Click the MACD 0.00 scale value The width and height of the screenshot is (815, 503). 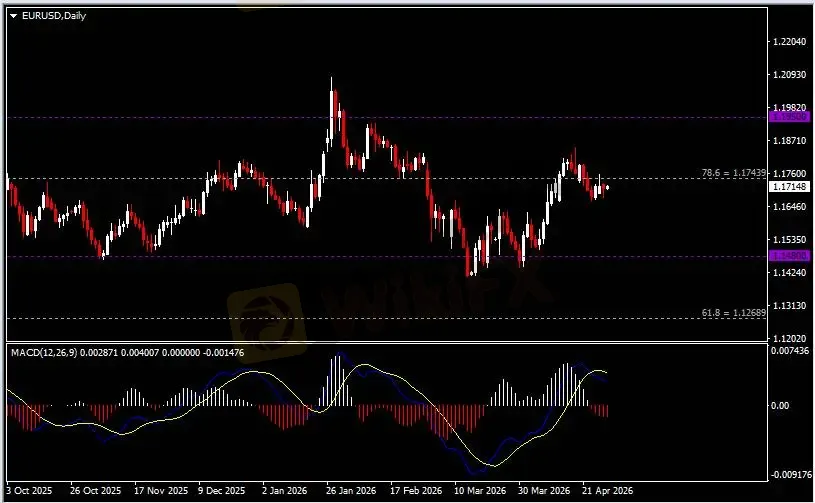tap(781, 406)
